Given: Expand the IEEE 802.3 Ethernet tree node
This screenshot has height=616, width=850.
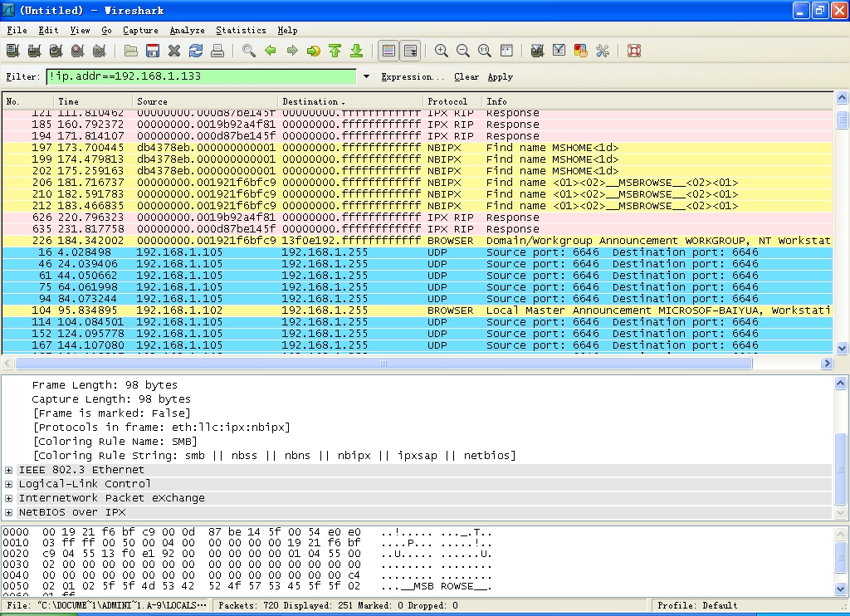Looking at the screenshot, I should coord(9,470).
